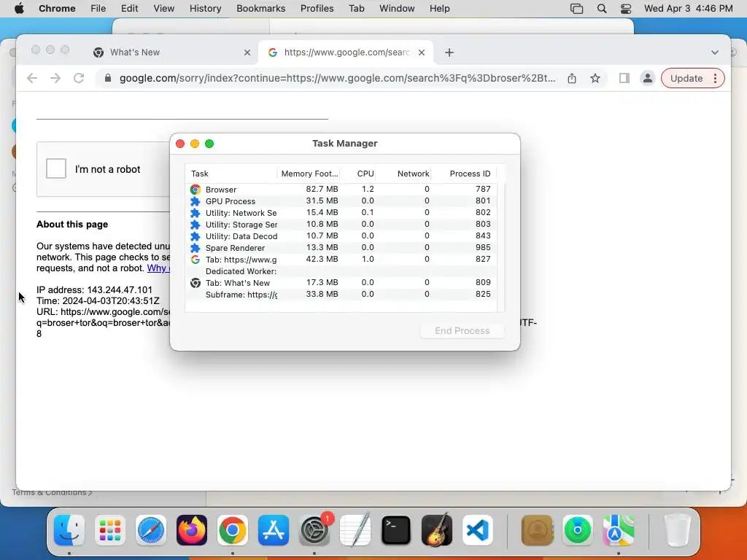Bookmark this page with star icon

point(595,78)
